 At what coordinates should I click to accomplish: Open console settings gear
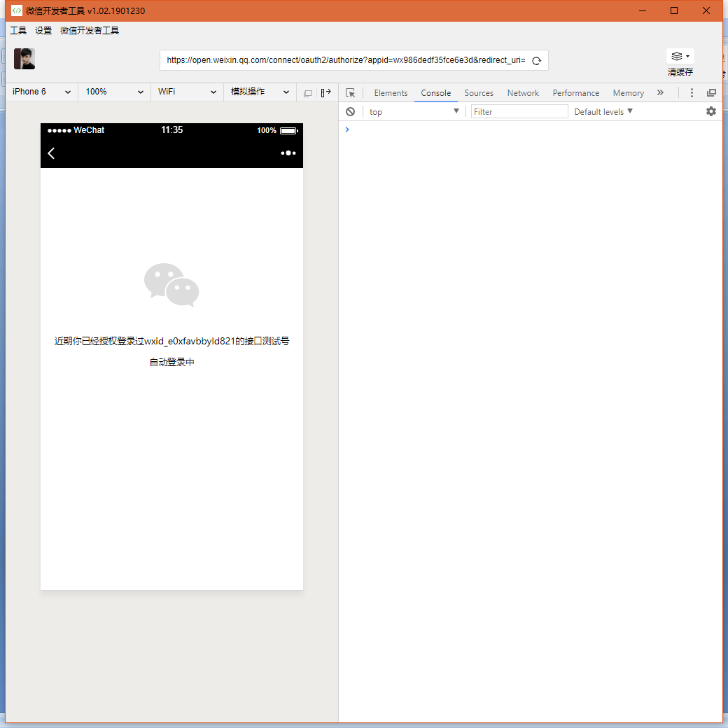710,111
